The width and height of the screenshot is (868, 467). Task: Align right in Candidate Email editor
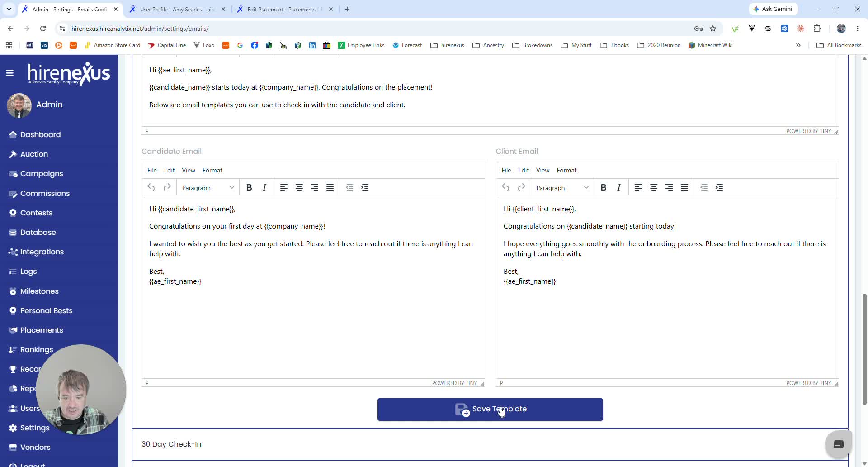pyautogui.click(x=315, y=187)
